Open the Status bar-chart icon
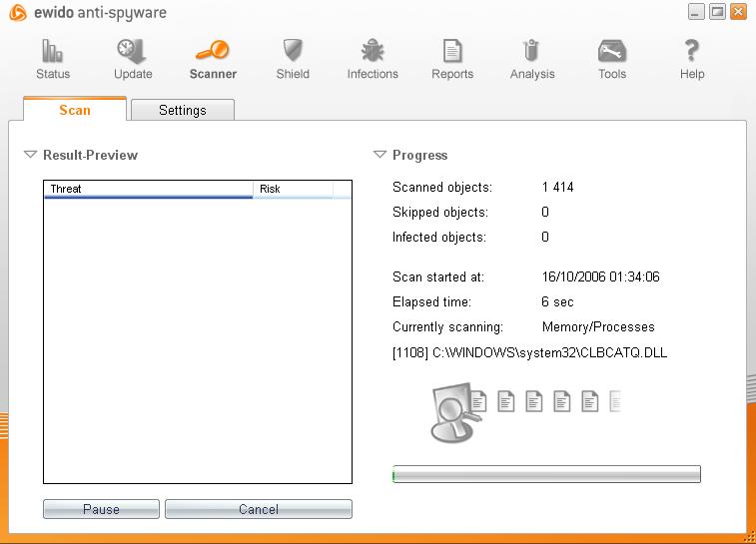Image resolution: width=756 pixels, height=544 pixels. [53, 51]
